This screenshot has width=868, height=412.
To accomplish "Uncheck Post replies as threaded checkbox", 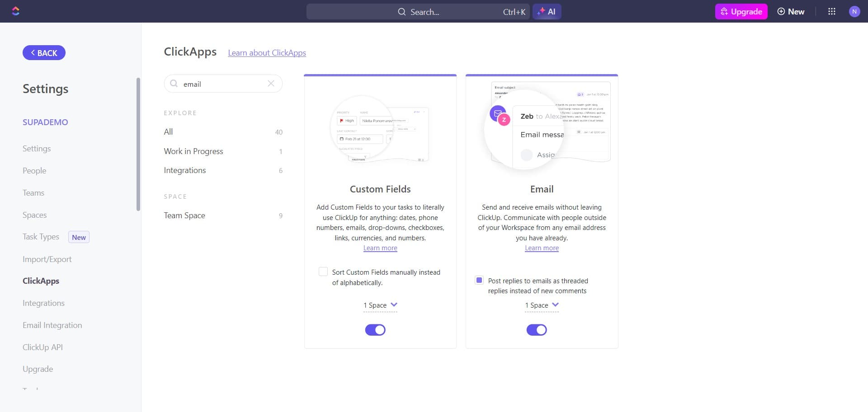I will (x=479, y=280).
